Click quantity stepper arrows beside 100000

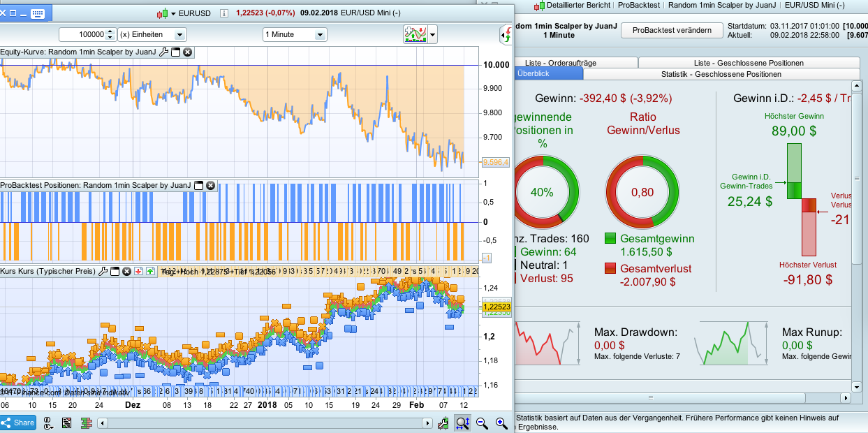[x=110, y=34]
